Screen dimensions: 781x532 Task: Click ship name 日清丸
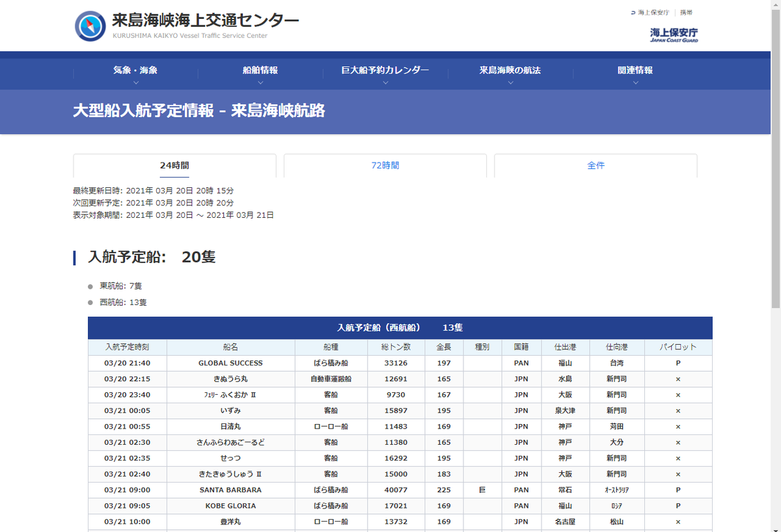pos(231,427)
